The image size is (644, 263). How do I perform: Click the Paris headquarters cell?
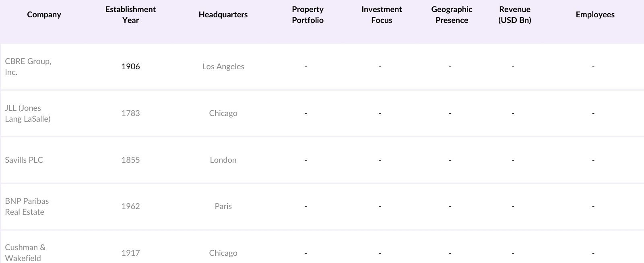223,206
